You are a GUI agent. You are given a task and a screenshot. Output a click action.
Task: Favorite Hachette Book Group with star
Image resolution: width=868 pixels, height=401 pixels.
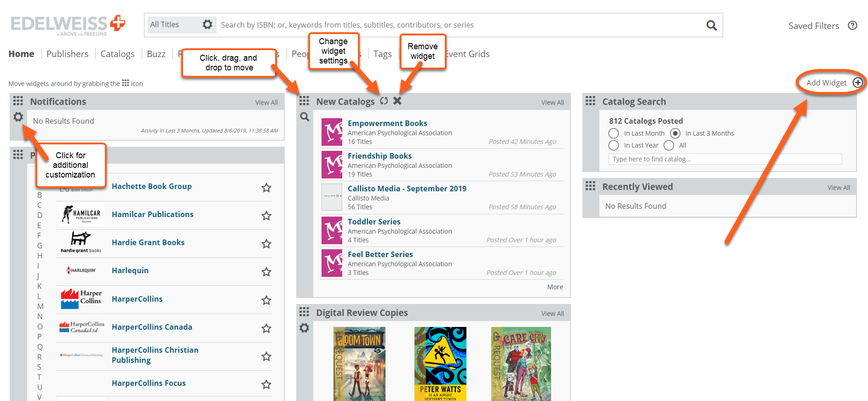(266, 187)
